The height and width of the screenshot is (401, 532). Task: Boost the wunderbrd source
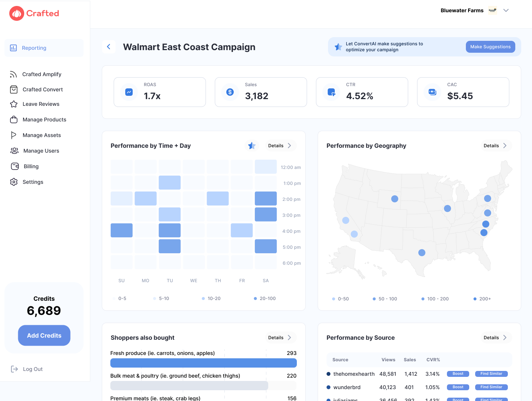458,387
